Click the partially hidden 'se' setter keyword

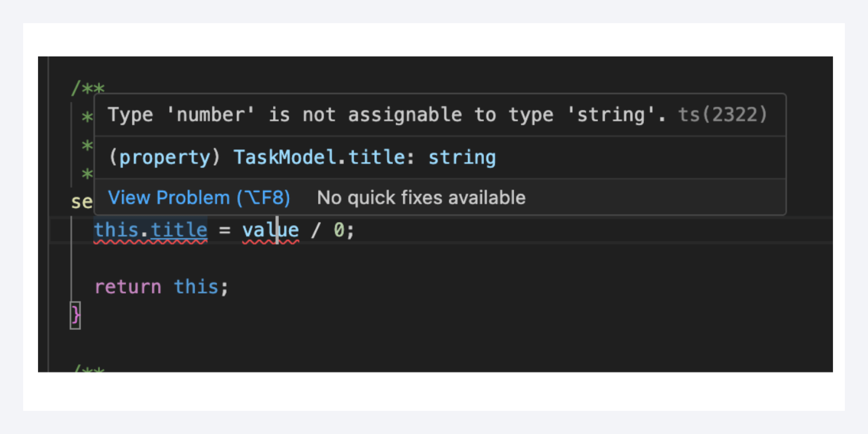(81, 201)
